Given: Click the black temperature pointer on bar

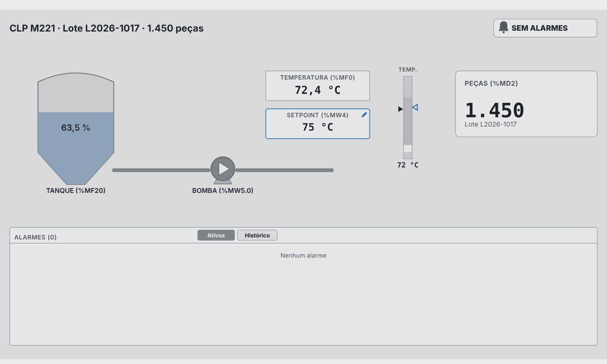Looking at the screenshot, I should 400,109.
